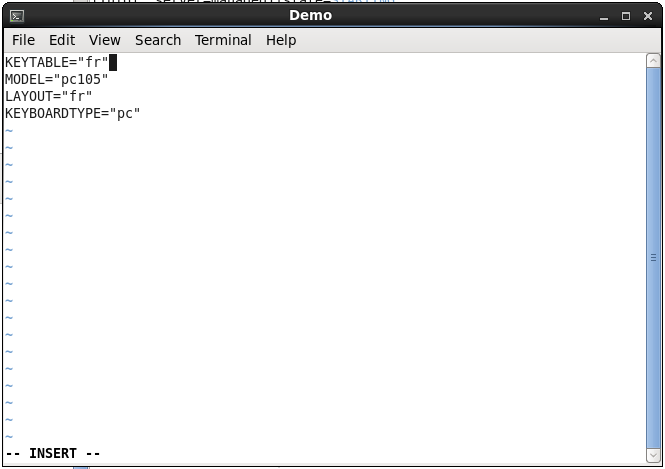Place cursor on MODEL="pc105" line

tap(56, 80)
